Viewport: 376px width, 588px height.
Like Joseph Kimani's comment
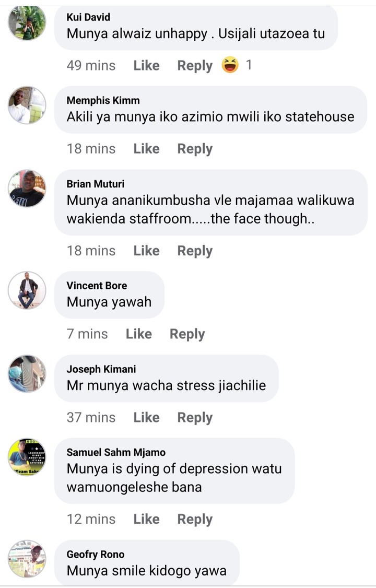point(147,417)
